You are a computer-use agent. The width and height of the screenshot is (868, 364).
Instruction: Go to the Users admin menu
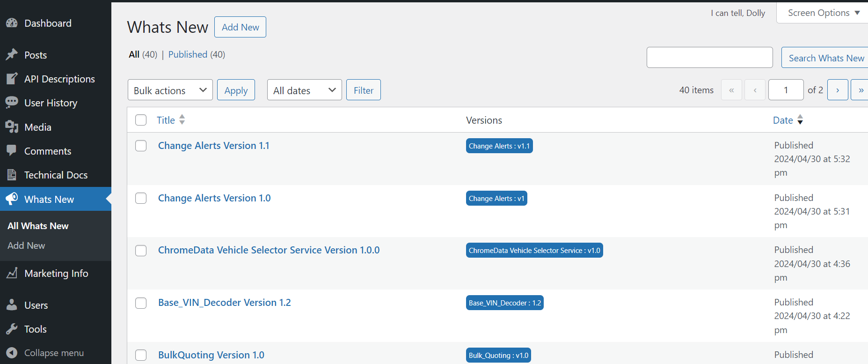[x=36, y=305]
